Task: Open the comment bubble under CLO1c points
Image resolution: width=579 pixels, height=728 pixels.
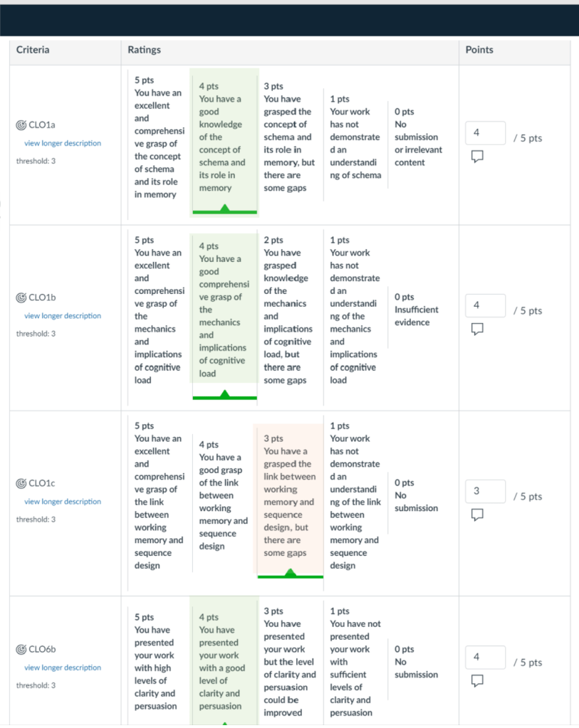Action: [x=477, y=515]
